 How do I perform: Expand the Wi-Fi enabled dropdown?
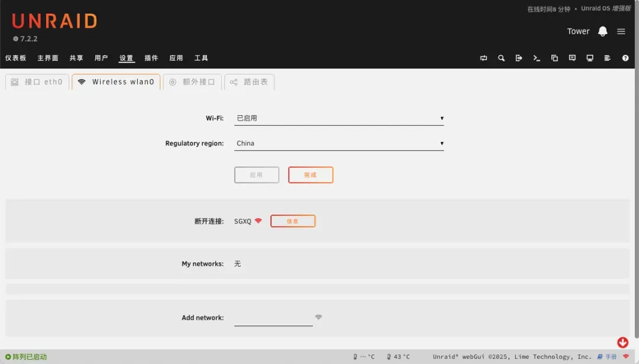click(339, 118)
